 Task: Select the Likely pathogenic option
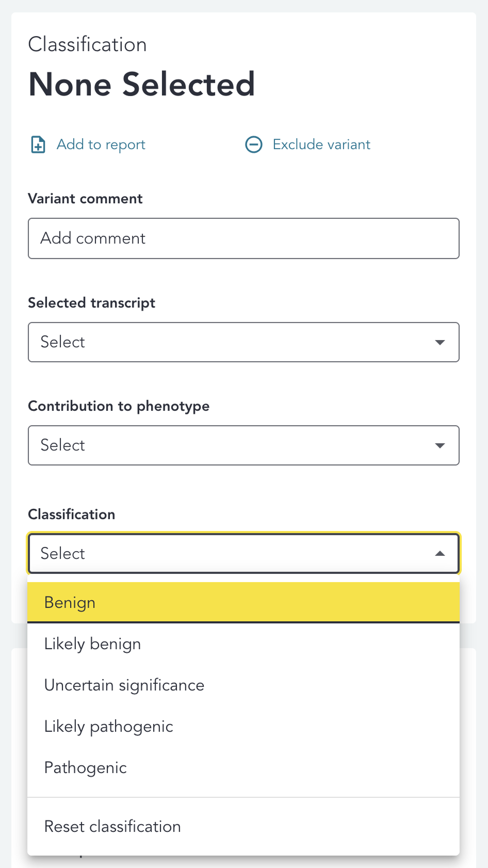[109, 727]
